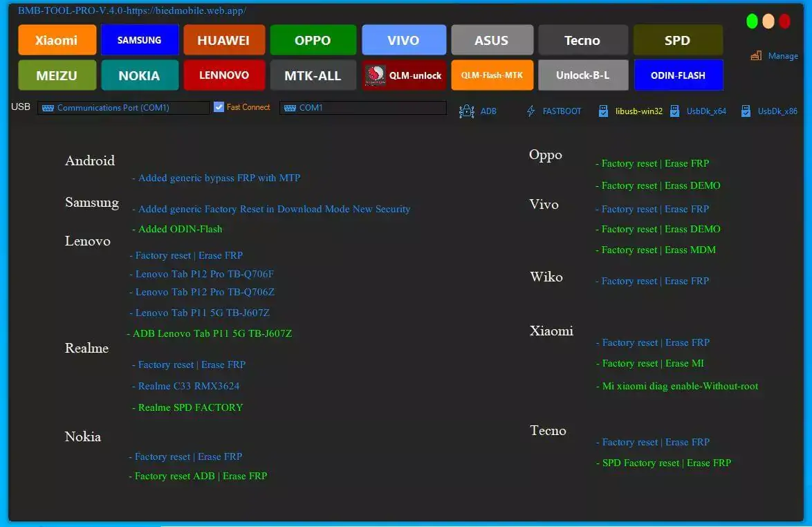Image resolution: width=812 pixels, height=527 pixels.
Task: Click the red window control dot
Action: click(785, 21)
